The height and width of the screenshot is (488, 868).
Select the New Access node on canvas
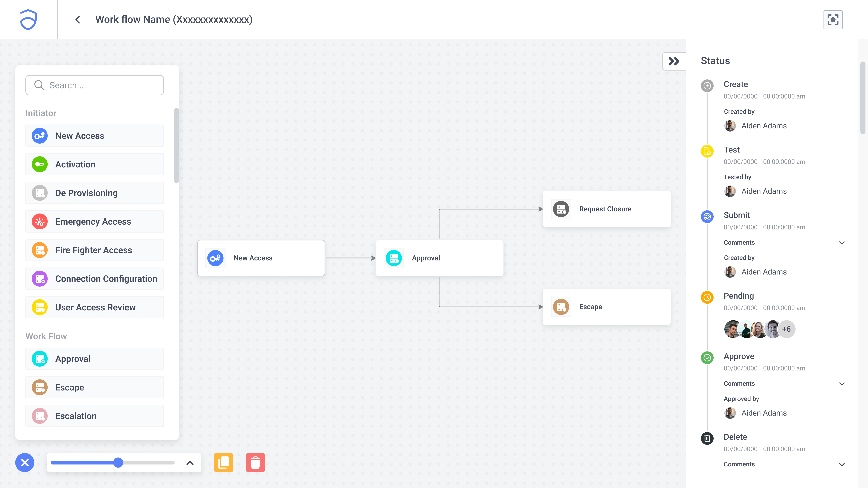(x=261, y=258)
